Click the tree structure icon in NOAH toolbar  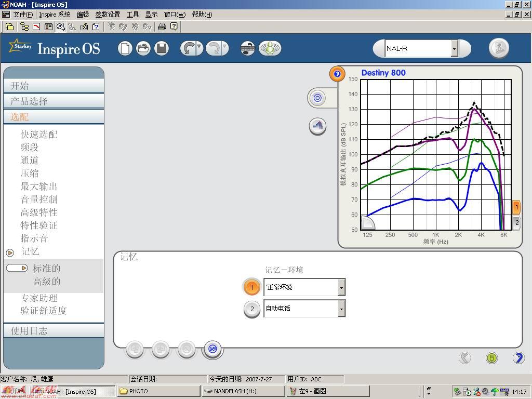click(24, 26)
